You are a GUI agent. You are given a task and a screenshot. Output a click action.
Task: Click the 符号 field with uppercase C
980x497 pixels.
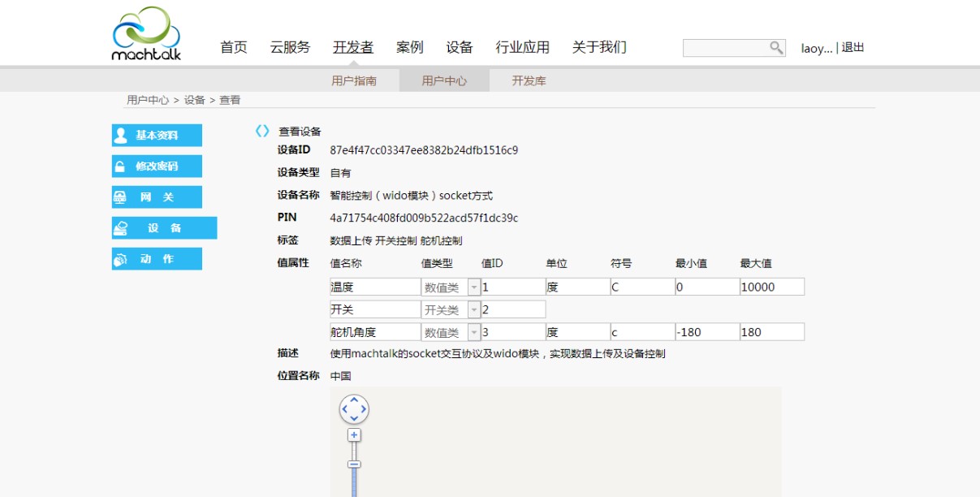coord(642,287)
